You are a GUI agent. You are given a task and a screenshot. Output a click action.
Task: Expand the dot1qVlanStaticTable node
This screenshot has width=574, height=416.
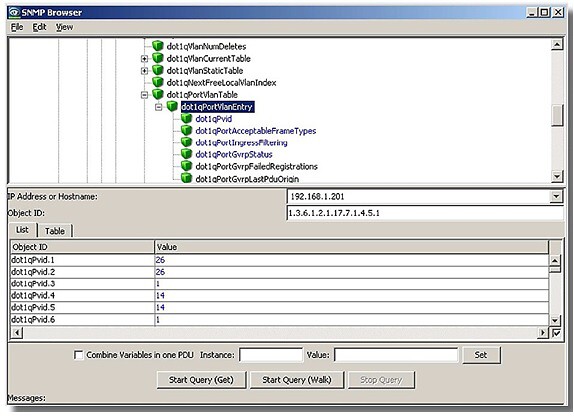[x=144, y=70]
